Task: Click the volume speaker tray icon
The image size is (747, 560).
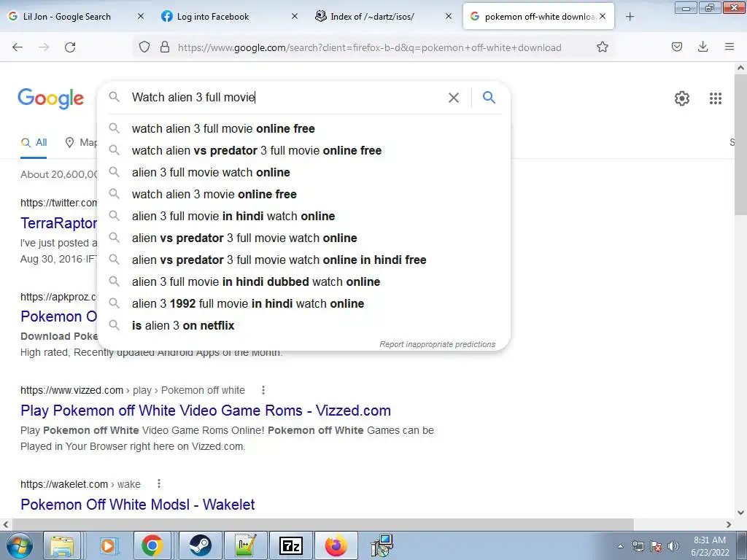Action: 673,546
